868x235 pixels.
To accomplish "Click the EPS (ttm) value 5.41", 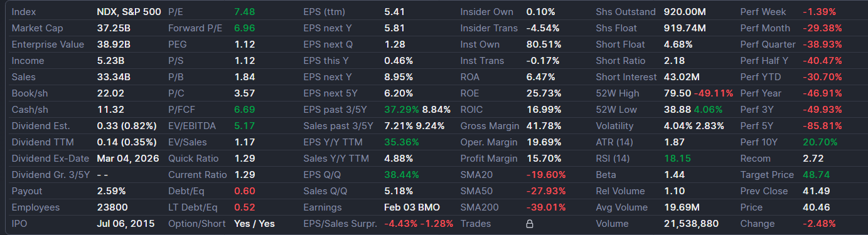I will [x=394, y=11].
